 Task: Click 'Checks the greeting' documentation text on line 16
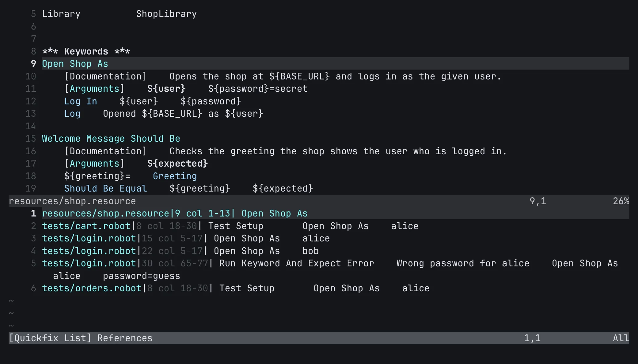(x=222, y=151)
